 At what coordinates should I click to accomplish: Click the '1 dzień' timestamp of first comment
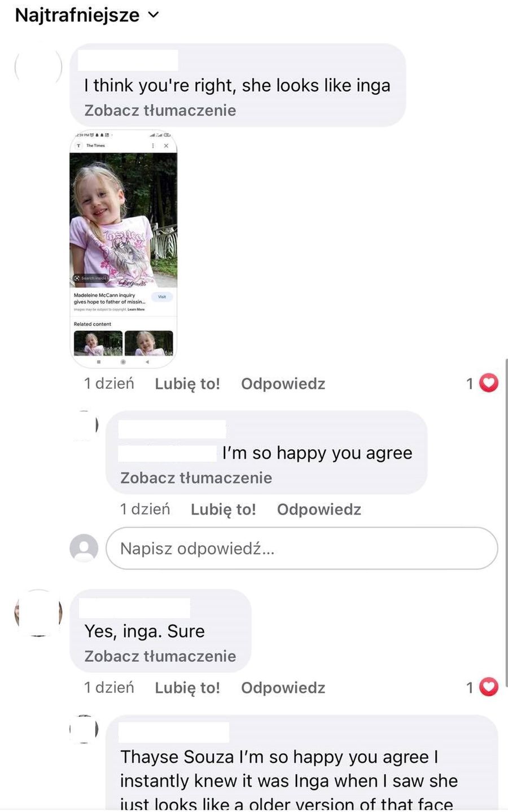click(x=109, y=384)
